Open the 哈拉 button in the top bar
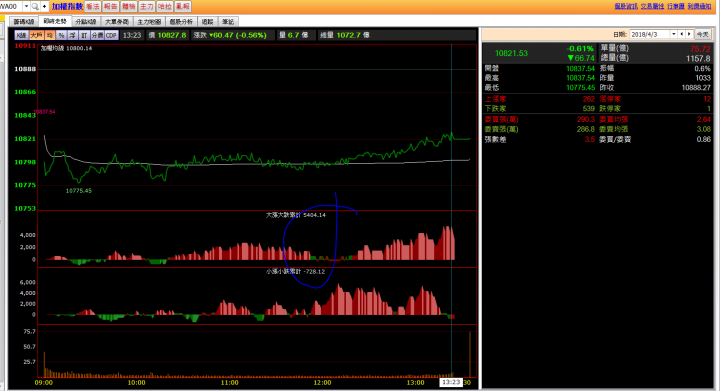The image size is (720, 391). click(x=164, y=6)
